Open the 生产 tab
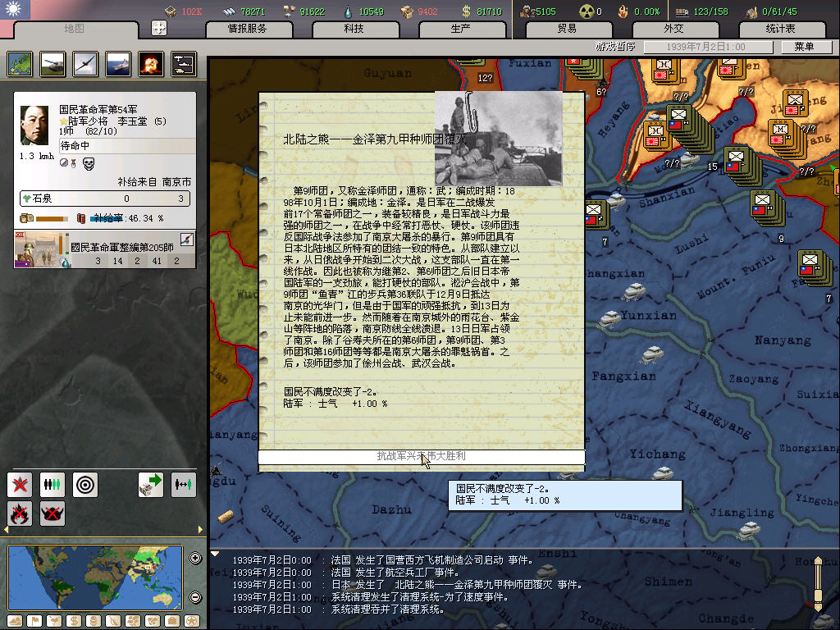Viewport: 840px width, 630px height. point(461,29)
